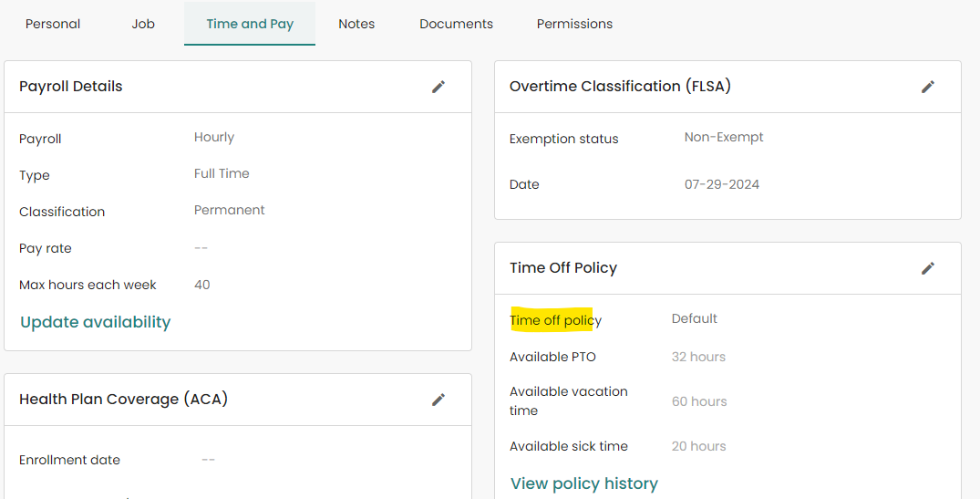This screenshot has height=499, width=980.
Task: Select the Time and Pay tab
Action: (250, 24)
